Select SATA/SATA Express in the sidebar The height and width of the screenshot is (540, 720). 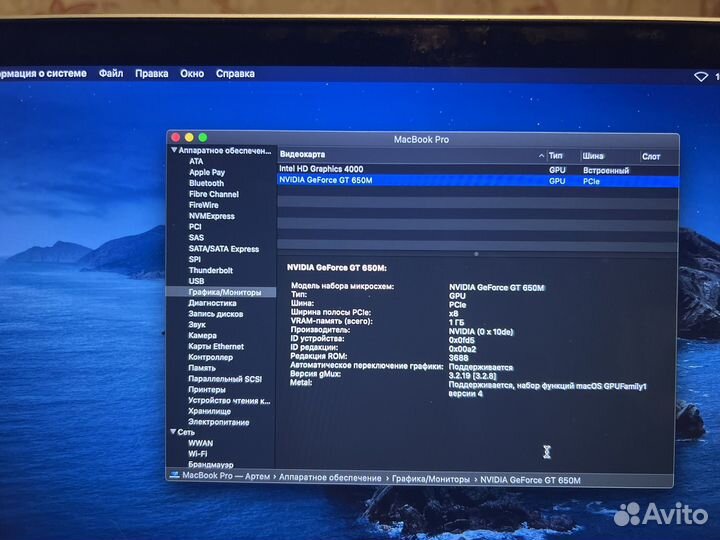pos(224,248)
